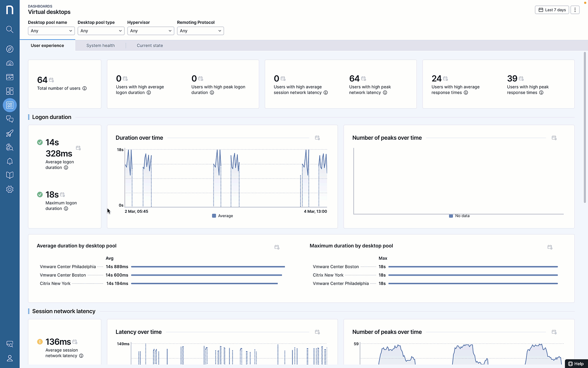588x368 pixels.
Task: Click info icon next to Total number of users
Action: (84, 89)
